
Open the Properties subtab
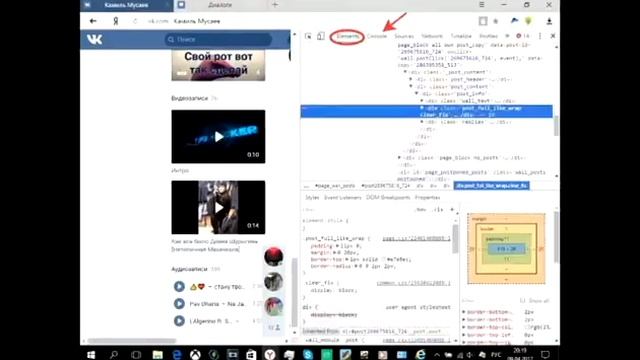(427, 198)
